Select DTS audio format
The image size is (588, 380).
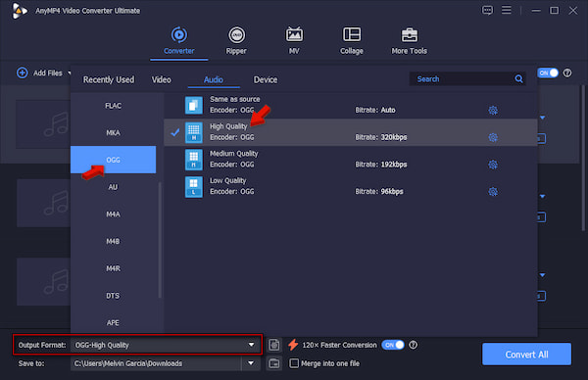[x=114, y=296]
